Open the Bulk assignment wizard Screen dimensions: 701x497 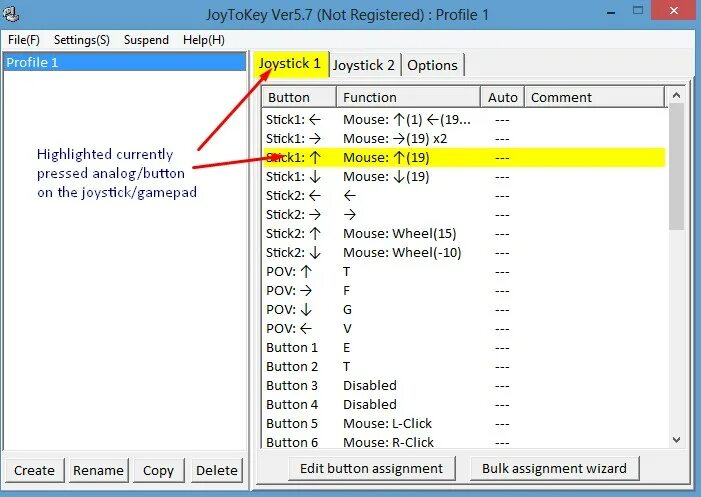554,468
